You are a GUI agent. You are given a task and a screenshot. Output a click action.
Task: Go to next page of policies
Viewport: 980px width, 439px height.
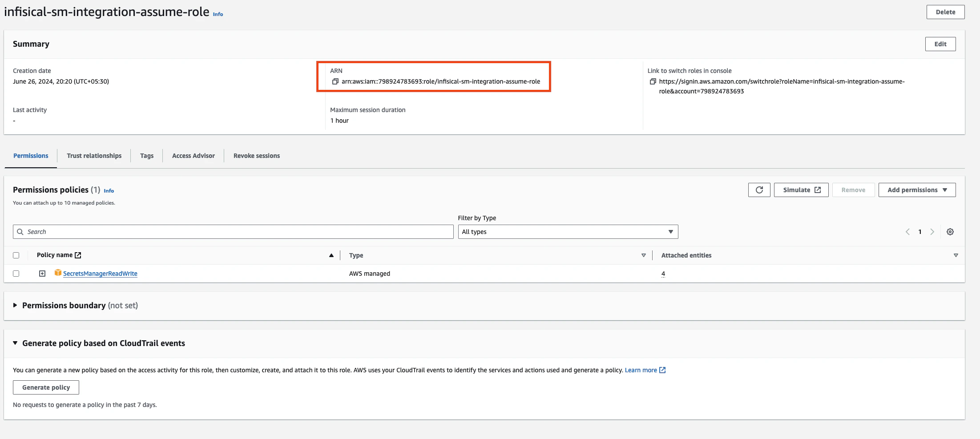(x=932, y=232)
